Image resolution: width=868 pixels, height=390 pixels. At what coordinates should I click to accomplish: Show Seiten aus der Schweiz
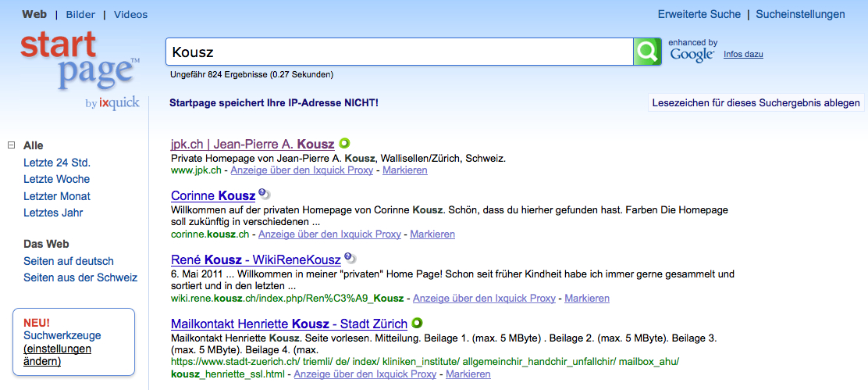pos(80,277)
